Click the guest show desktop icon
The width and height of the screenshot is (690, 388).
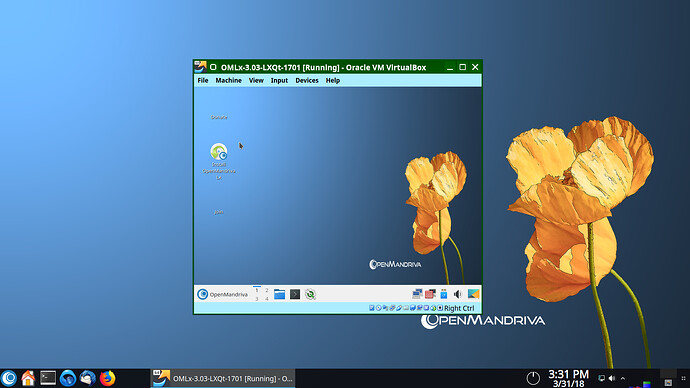pyautogui.click(x=473, y=294)
